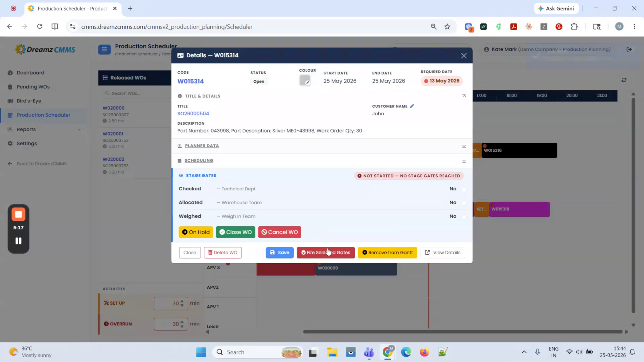Click the Search WOs field
This screenshot has width=644, height=362.
137,93
